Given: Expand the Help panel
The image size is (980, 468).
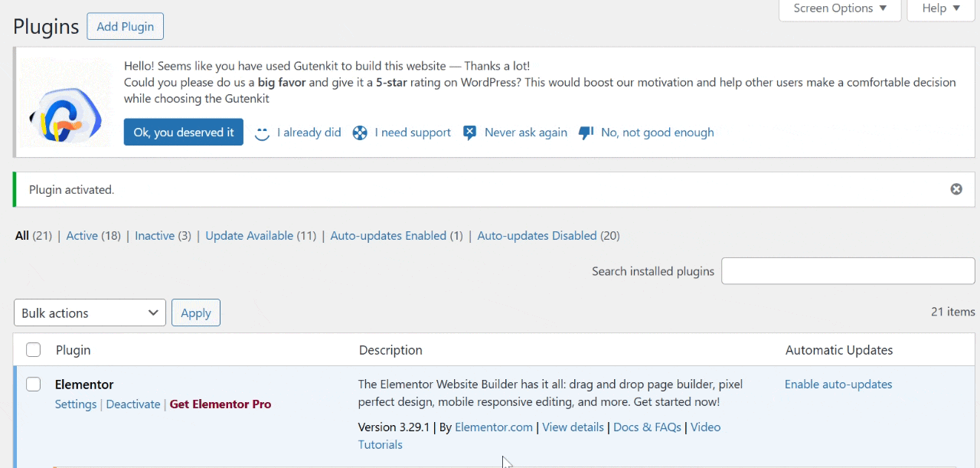Looking at the screenshot, I should click(x=940, y=8).
